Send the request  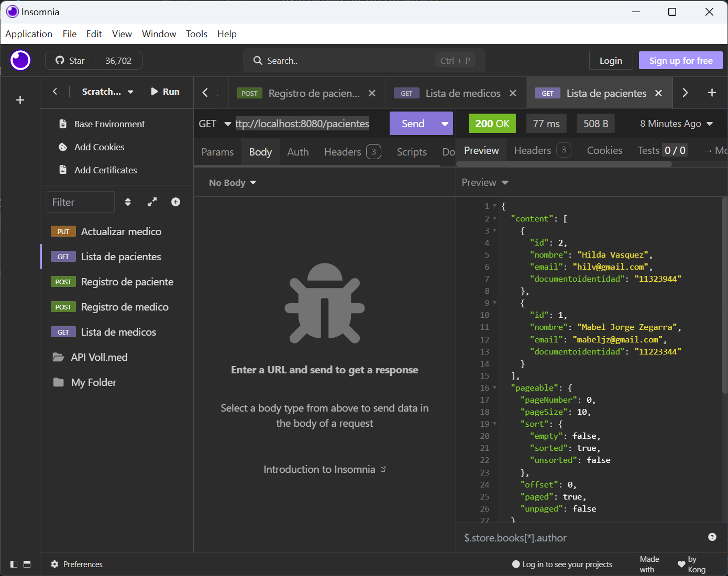tap(413, 124)
